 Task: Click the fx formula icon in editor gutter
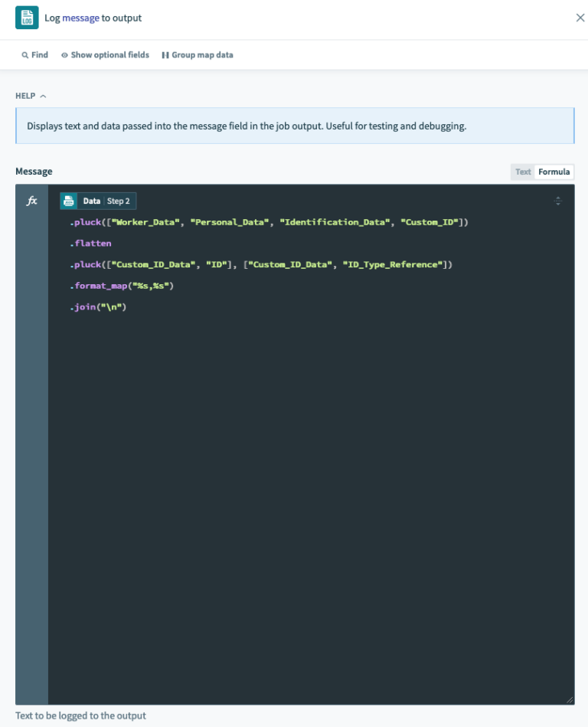click(x=32, y=201)
